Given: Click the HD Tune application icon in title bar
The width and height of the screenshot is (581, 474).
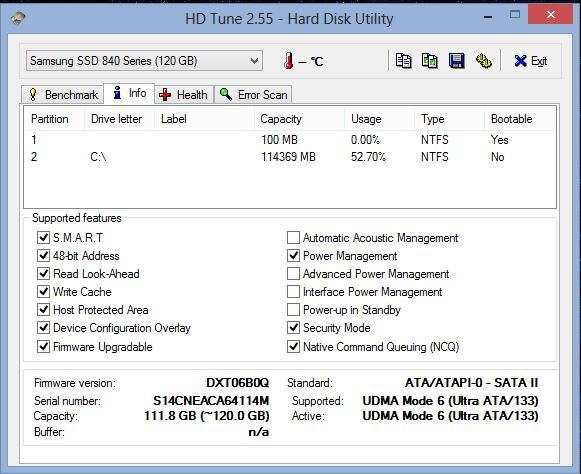Looking at the screenshot, I should [x=18, y=17].
